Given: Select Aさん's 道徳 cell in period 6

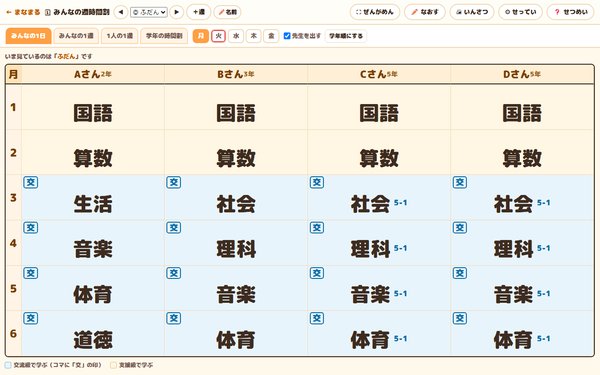Looking at the screenshot, I should tap(93, 333).
